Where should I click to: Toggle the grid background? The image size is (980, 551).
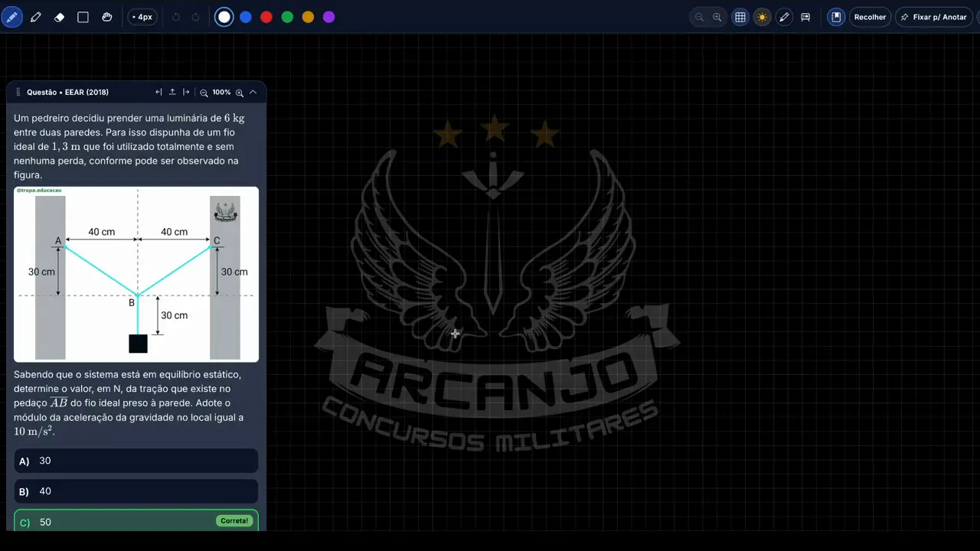[740, 17]
